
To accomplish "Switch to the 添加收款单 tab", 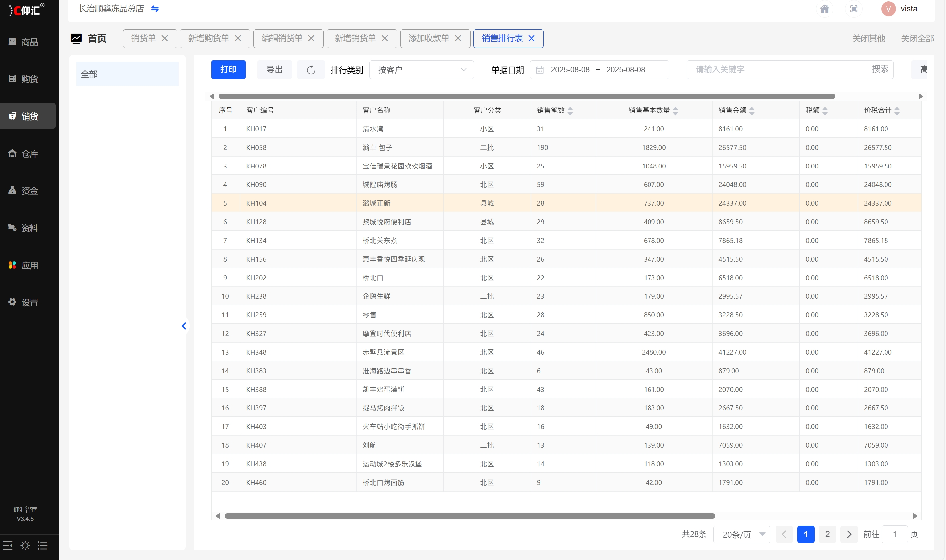I will click(x=429, y=38).
